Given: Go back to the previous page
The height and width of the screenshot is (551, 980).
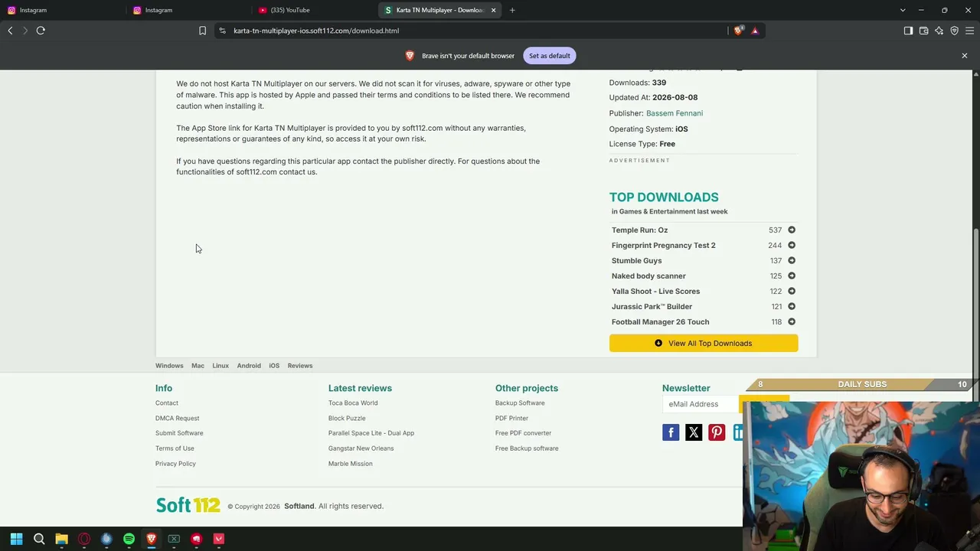Looking at the screenshot, I should 10,31.
